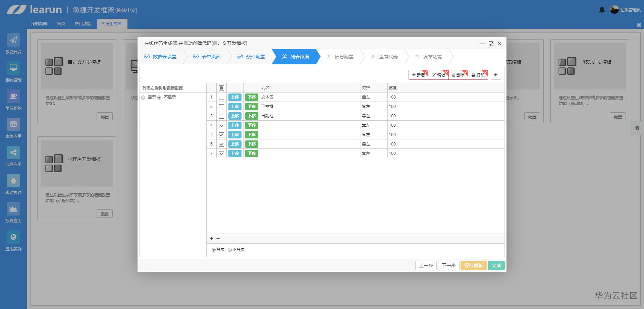Image resolution: width=644 pixels, height=309 pixels.
Task: Switch to the 首页 top tab
Action: (61, 24)
